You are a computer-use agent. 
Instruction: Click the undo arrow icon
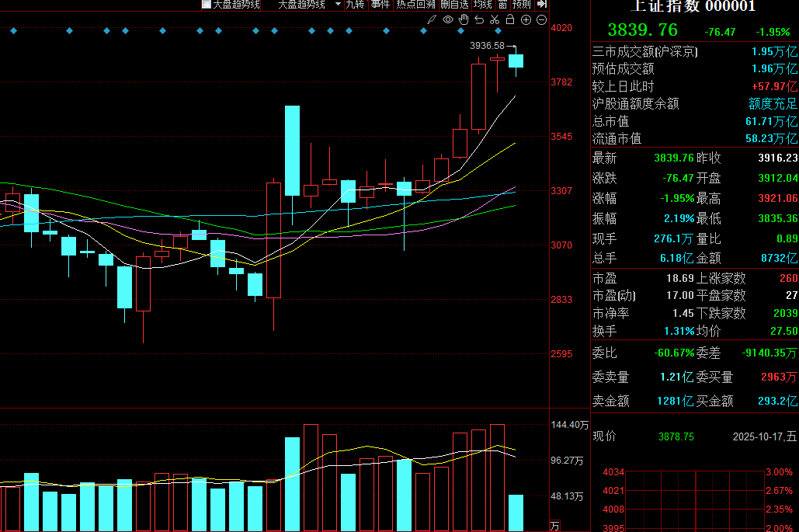coord(478,19)
